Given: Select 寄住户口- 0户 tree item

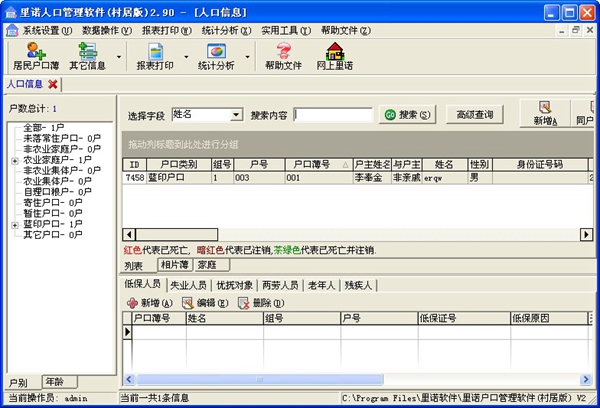Looking at the screenshot, I should pyautogui.click(x=53, y=202).
